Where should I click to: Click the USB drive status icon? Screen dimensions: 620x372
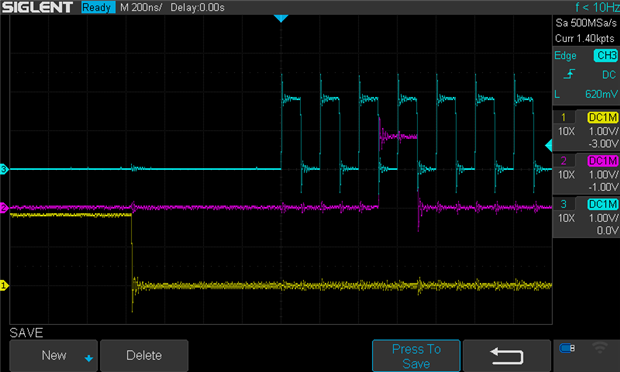coord(567,348)
